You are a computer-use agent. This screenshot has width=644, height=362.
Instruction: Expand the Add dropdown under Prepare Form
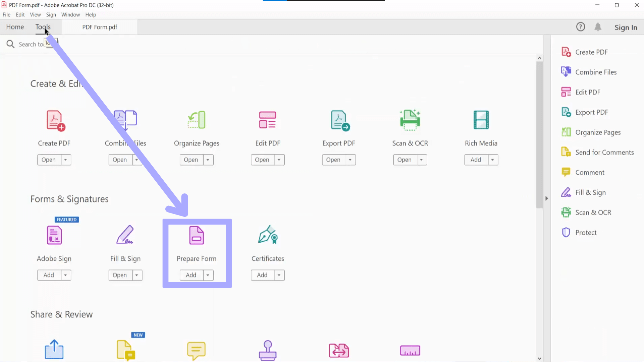(x=208, y=275)
